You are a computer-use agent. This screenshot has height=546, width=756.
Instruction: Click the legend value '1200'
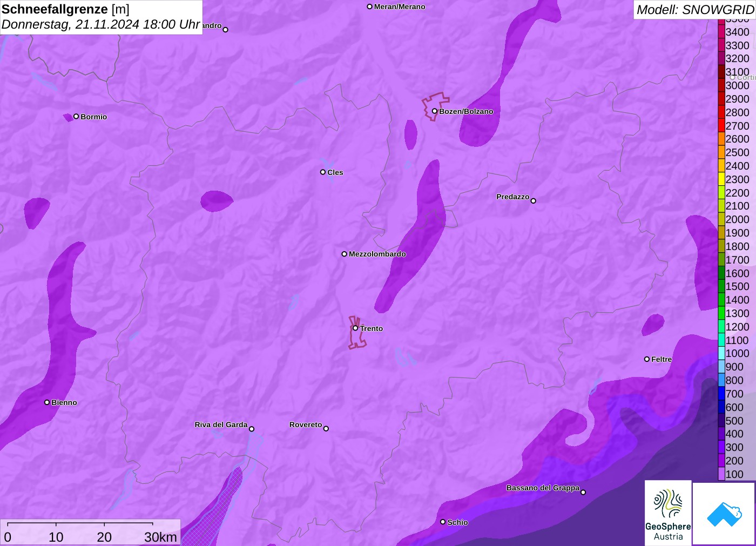[738, 327]
